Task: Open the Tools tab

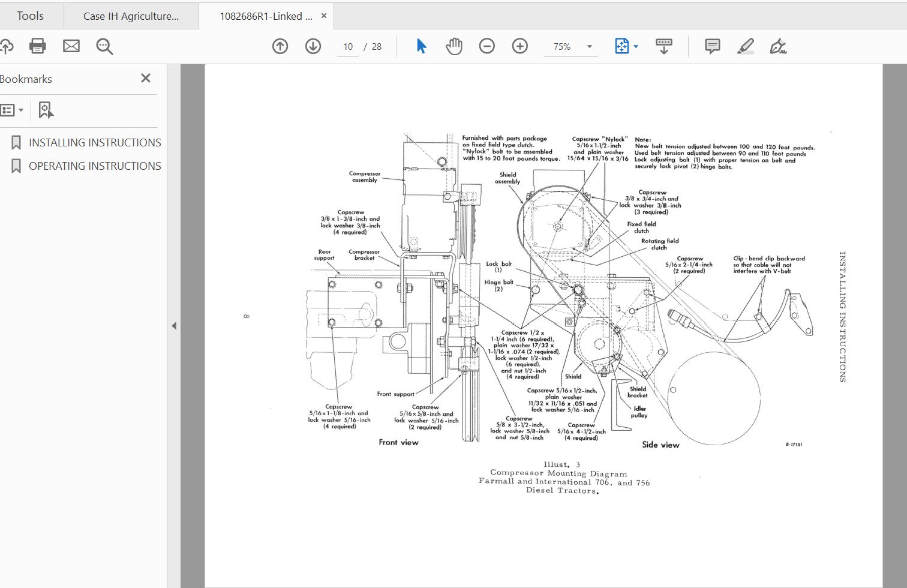Action: [30, 16]
